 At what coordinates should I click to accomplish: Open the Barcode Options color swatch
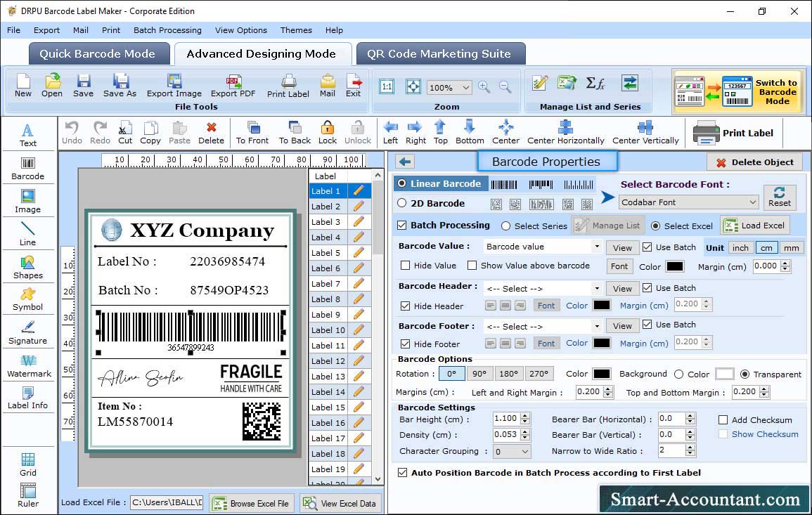click(601, 374)
